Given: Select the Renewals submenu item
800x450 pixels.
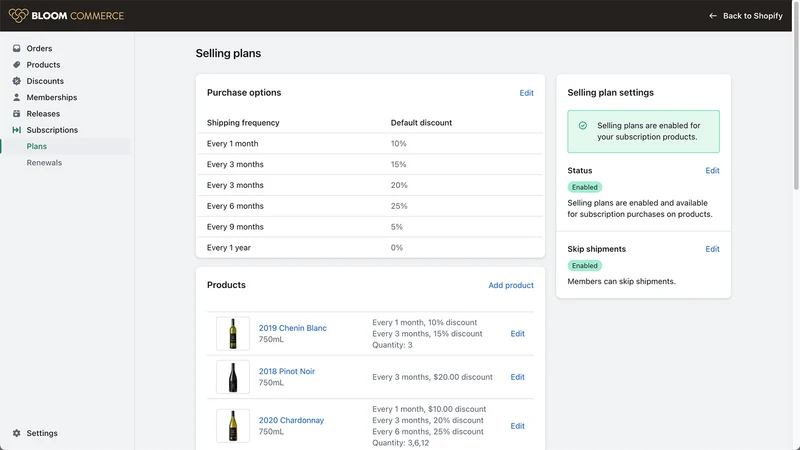Looking at the screenshot, I should [44, 163].
